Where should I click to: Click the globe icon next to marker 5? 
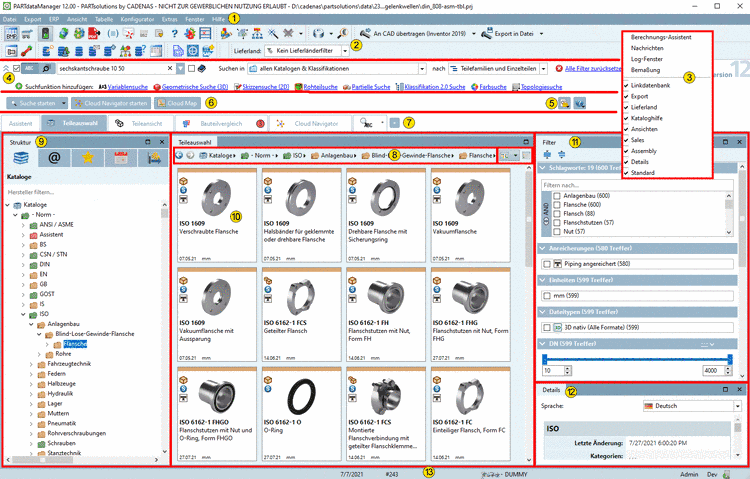pos(580,103)
